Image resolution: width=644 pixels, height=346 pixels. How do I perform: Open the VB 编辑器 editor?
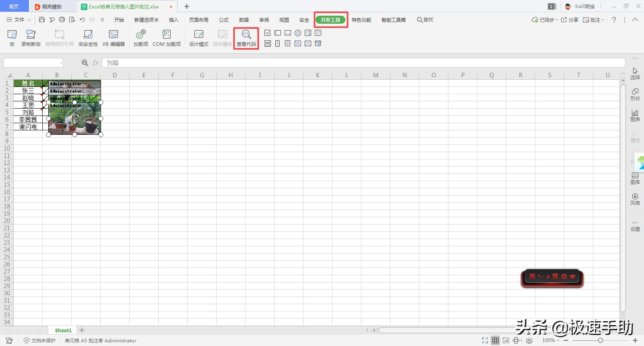click(113, 38)
